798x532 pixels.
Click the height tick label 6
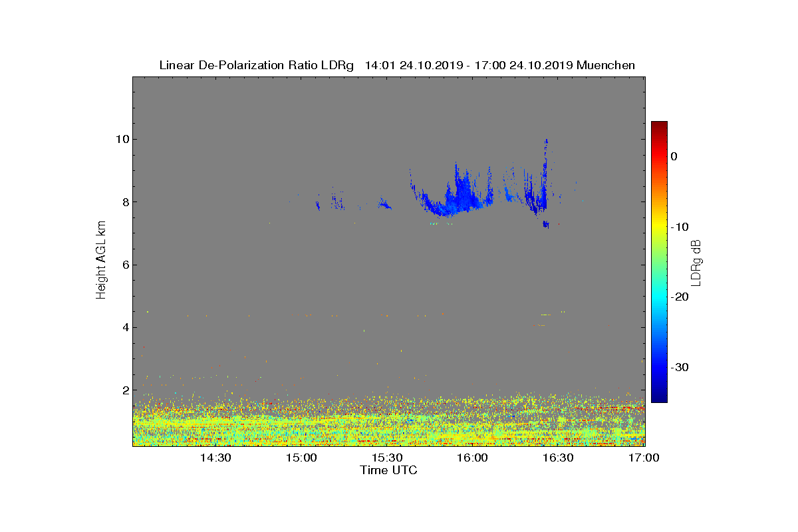tap(125, 265)
